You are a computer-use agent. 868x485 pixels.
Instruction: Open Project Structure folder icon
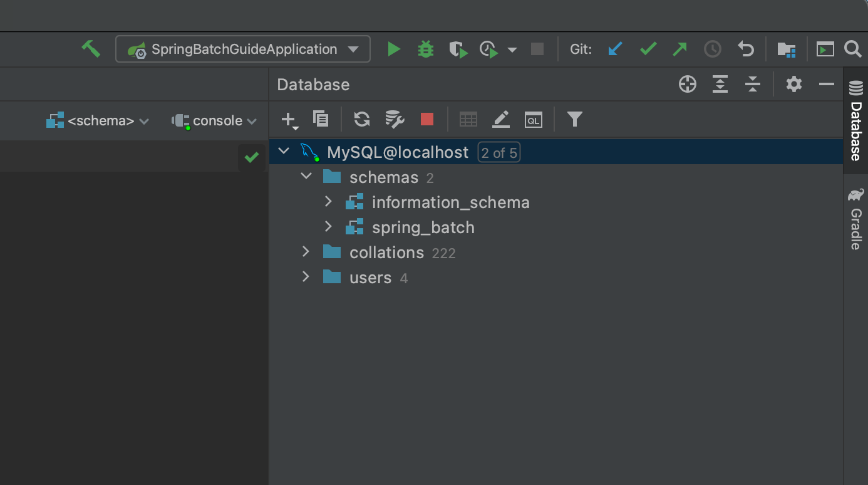tap(787, 49)
